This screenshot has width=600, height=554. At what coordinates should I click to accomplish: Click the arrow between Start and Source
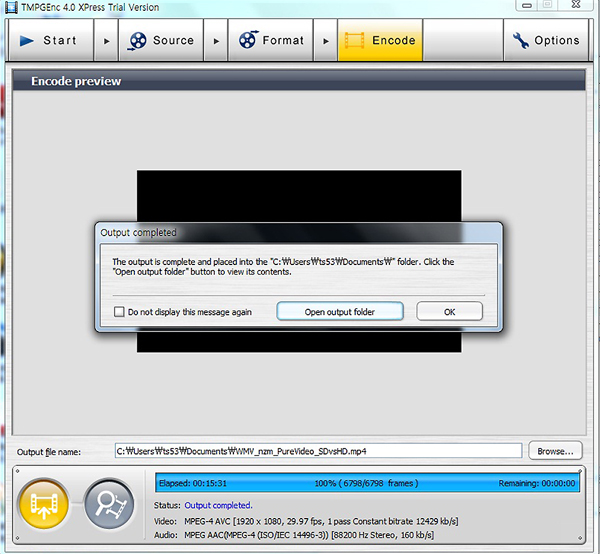(106, 41)
